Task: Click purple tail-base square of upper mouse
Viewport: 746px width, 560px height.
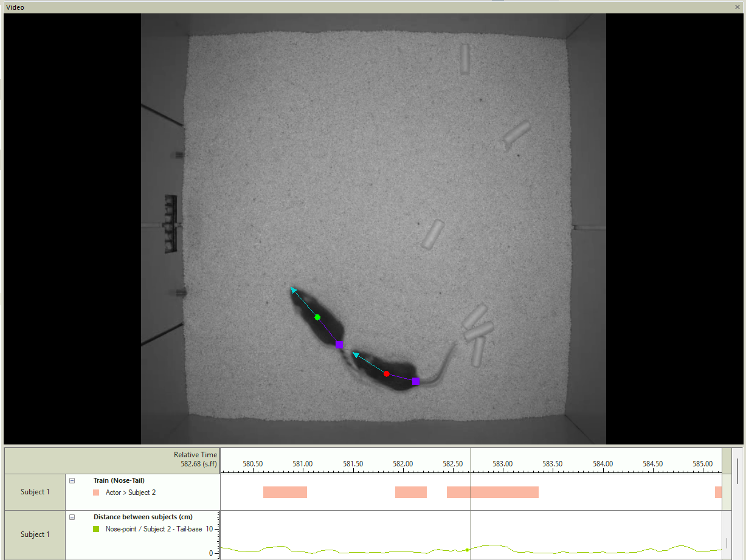Action: pyautogui.click(x=339, y=345)
